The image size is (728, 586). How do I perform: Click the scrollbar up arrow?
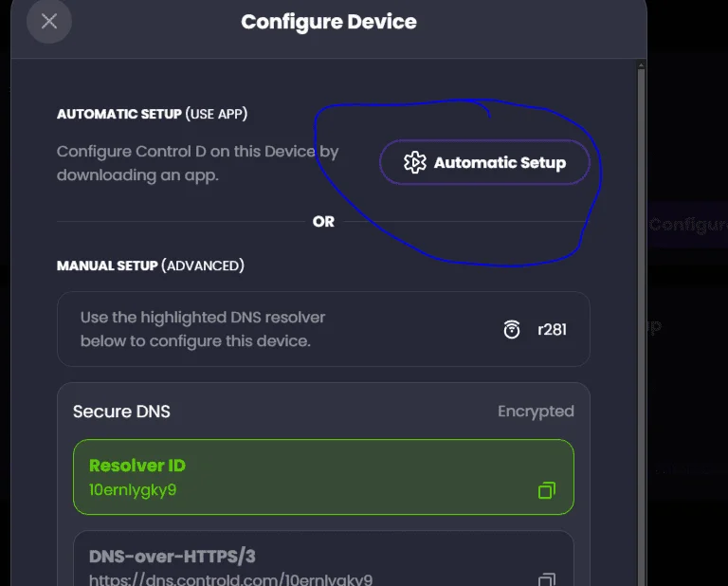pyautogui.click(x=641, y=65)
